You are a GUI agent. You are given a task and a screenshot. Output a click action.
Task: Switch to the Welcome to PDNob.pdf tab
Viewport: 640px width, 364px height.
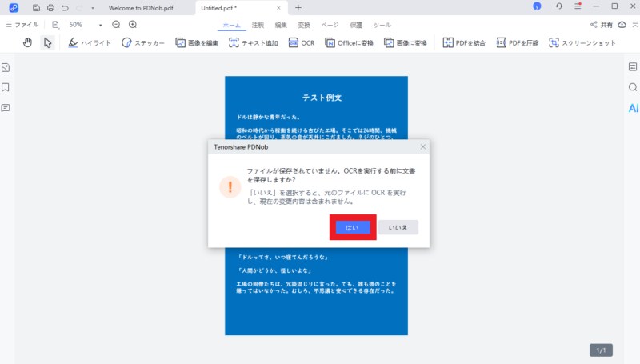coord(140,7)
